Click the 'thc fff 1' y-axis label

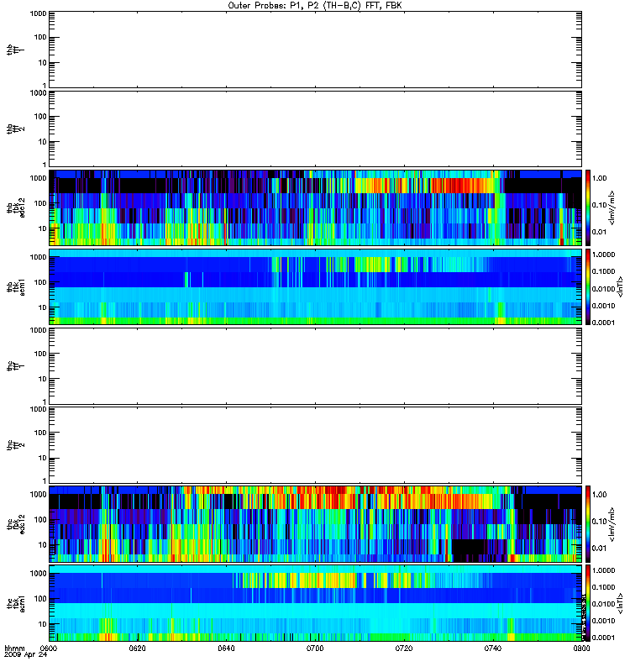(15, 366)
